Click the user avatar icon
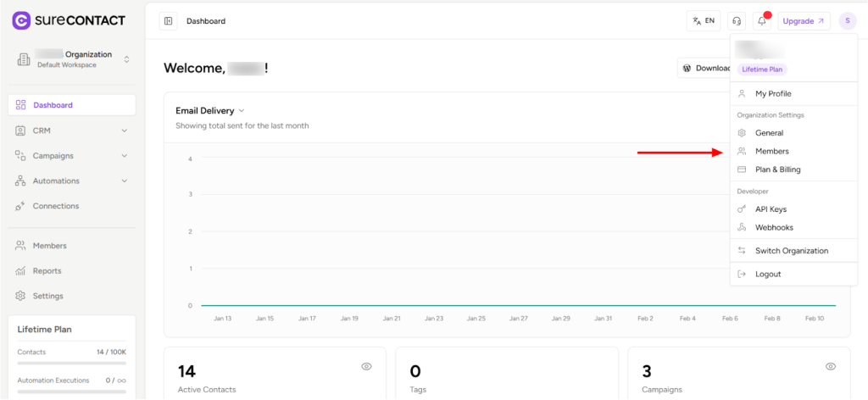This screenshot has width=868, height=400. pyautogui.click(x=847, y=21)
